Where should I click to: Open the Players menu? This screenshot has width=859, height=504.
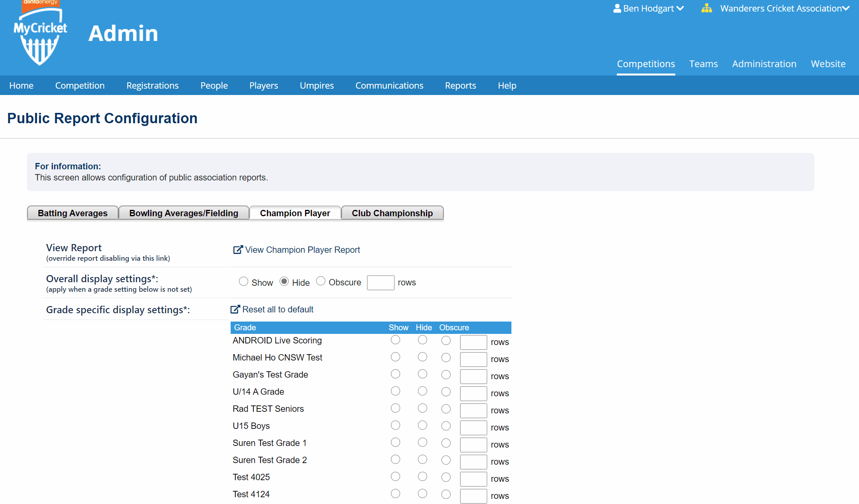coord(264,85)
